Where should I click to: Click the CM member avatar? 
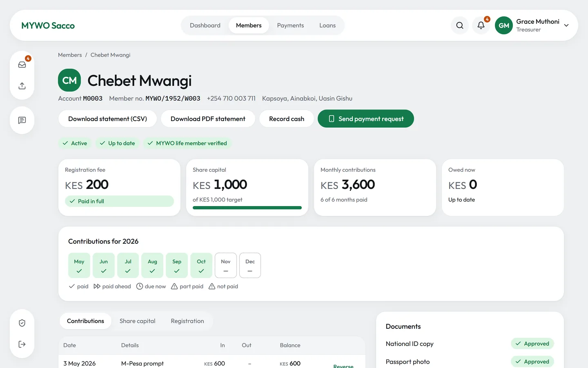coord(69,80)
